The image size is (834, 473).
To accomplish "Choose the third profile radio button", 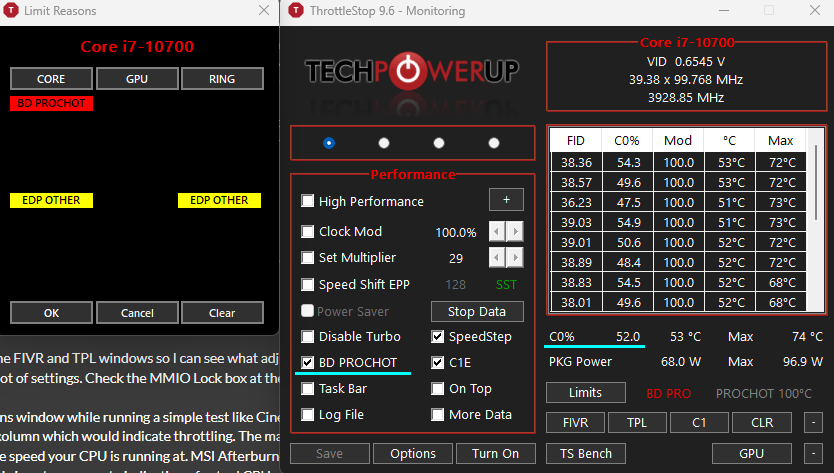I will pyautogui.click(x=439, y=143).
